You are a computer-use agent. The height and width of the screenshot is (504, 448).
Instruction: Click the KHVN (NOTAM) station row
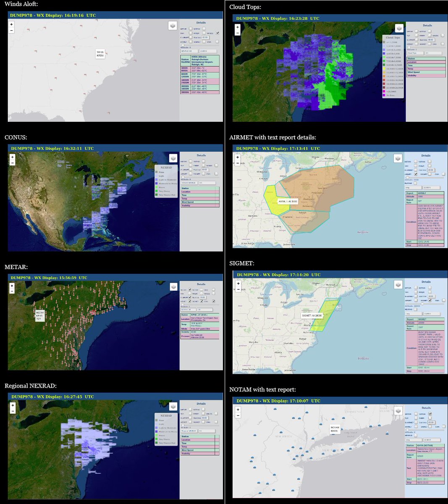tap(425, 446)
